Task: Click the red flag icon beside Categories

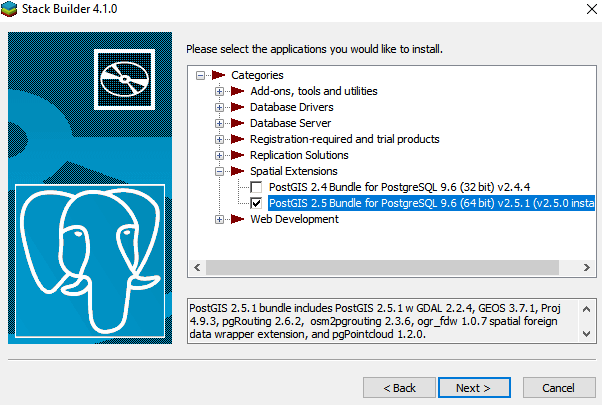Action: point(218,75)
